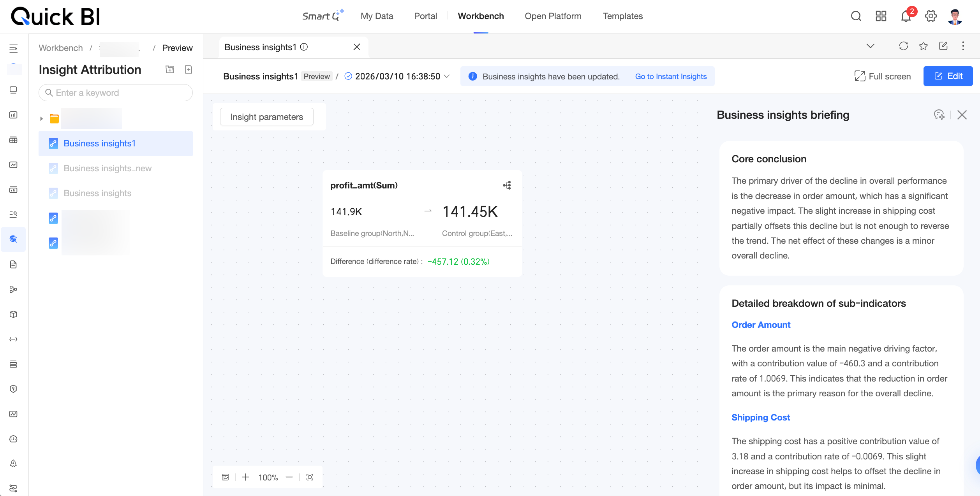Click the zoom in plus button
980x496 pixels.
pos(245,477)
